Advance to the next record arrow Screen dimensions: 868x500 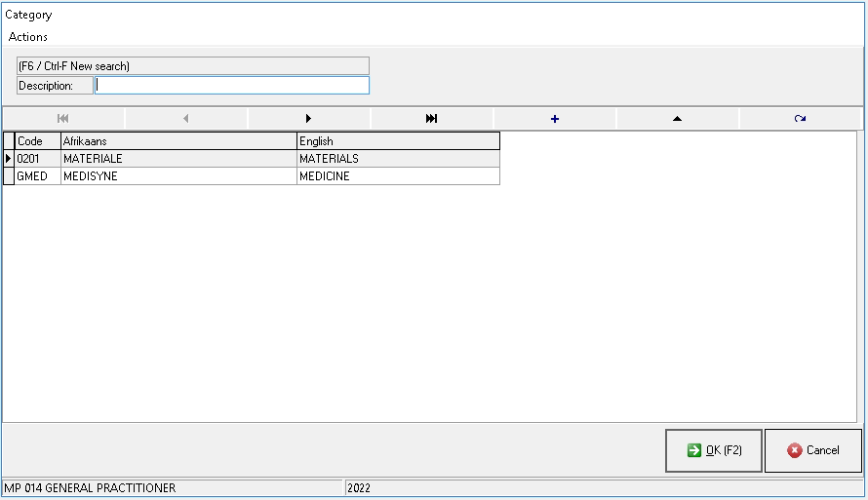[309, 119]
